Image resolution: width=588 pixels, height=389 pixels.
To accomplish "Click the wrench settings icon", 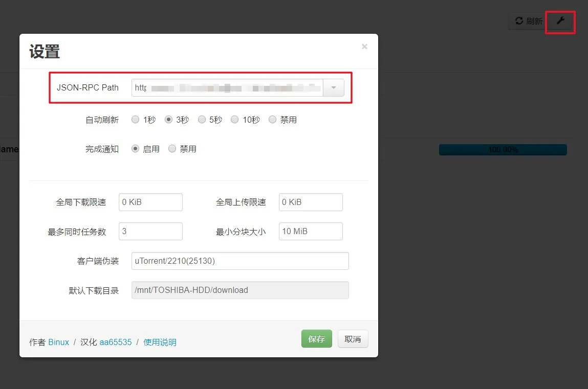I will coord(560,21).
